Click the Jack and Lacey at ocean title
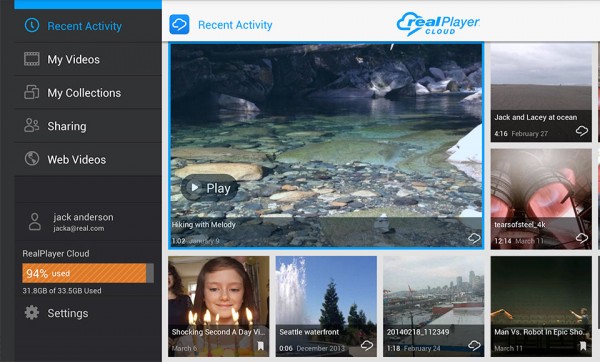 pos(535,117)
